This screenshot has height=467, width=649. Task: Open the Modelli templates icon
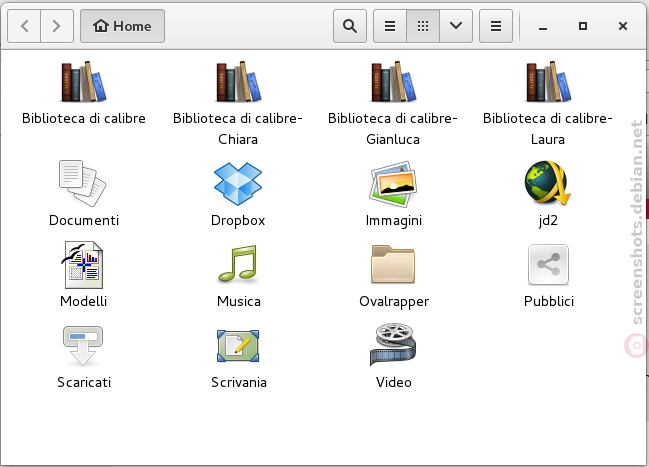pos(83,265)
